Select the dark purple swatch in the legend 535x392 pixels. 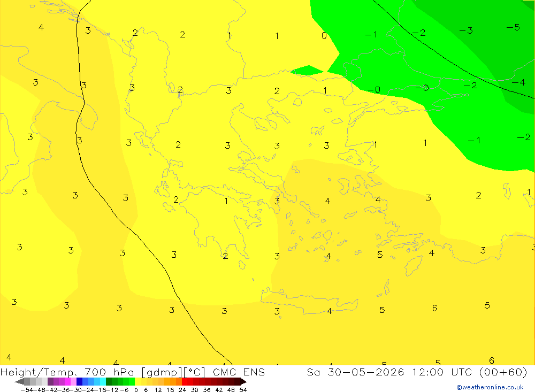pyautogui.click(x=50, y=381)
